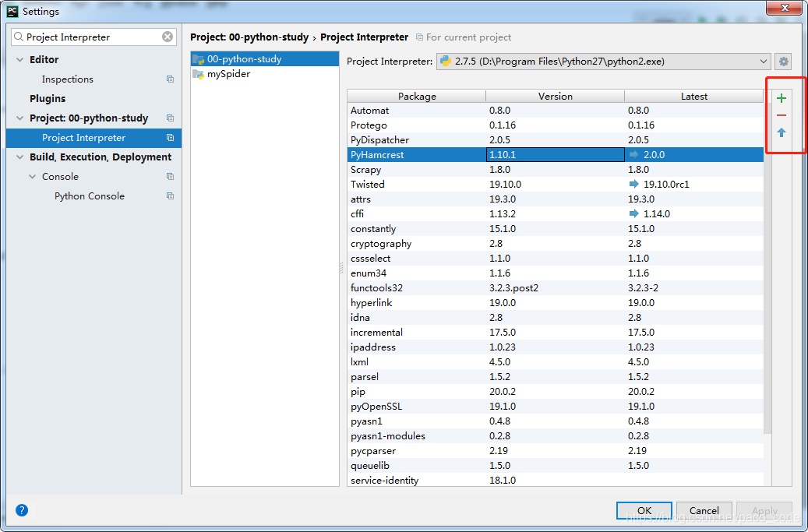Select the Automat package row
The image size is (808, 532).
[555, 110]
